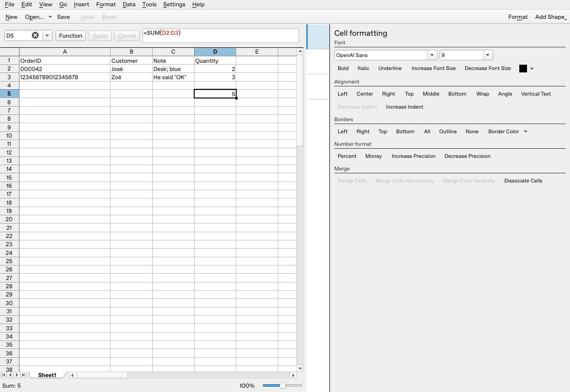Open the Edit menu
The width and height of the screenshot is (570, 392).
[x=27, y=4]
